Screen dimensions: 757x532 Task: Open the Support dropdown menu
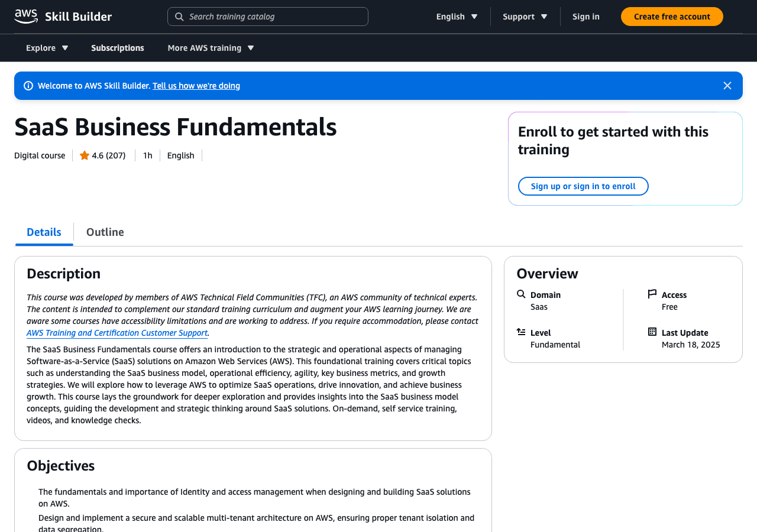tap(525, 17)
